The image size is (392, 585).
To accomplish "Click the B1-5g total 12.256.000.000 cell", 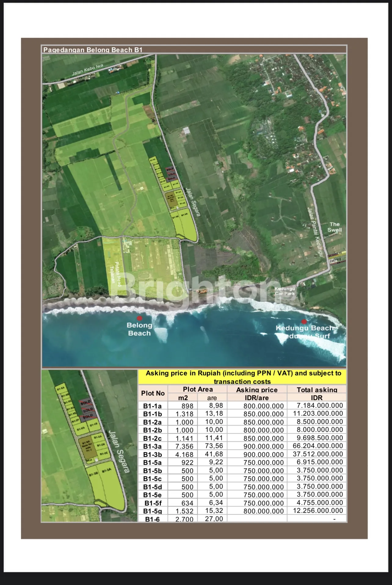I will pyautogui.click(x=318, y=511).
